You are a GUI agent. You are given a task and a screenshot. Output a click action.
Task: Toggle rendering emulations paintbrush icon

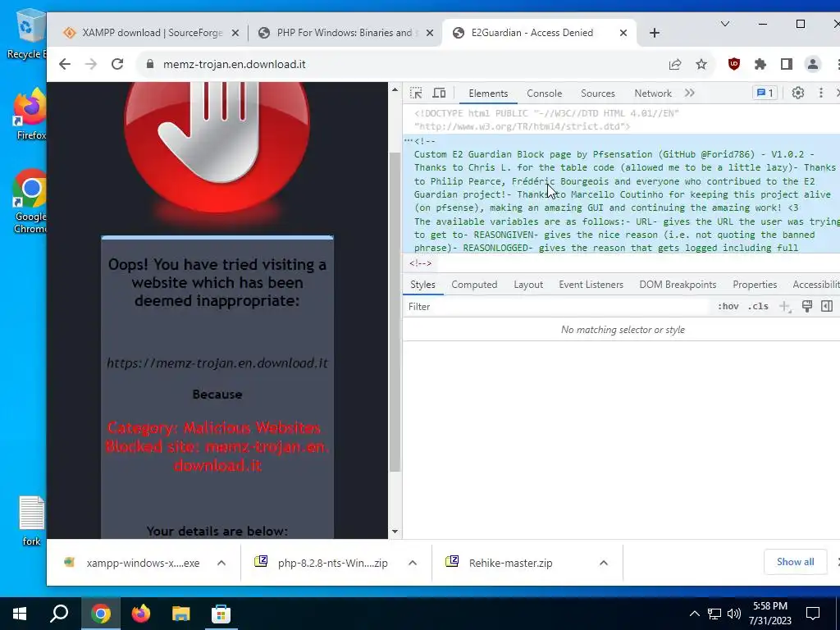tap(807, 307)
